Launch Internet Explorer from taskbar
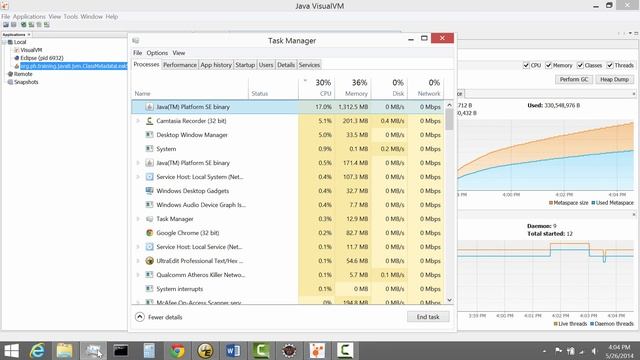This screenshot has height=360, width=640. pos(37,351)
